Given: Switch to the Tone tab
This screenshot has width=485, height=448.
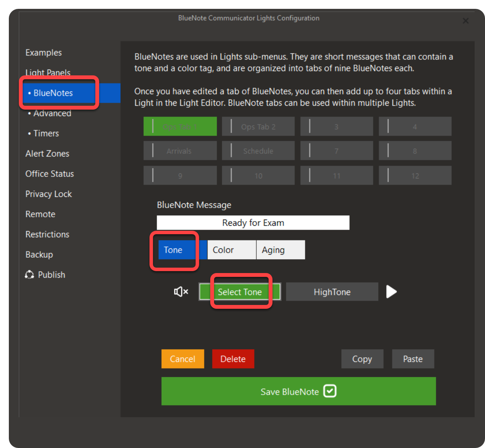Looking at the screenshot, I should pyautogui.click(x=183, y=250).
